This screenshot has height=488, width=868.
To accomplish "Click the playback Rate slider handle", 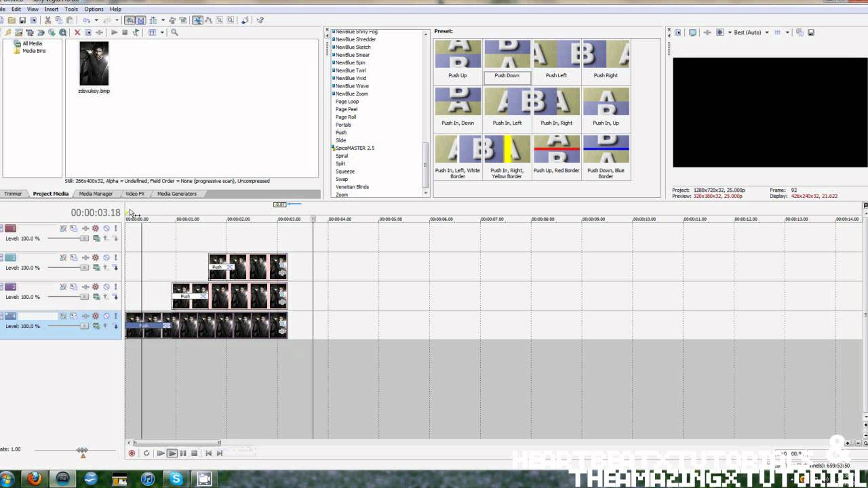I will point(82,450).
